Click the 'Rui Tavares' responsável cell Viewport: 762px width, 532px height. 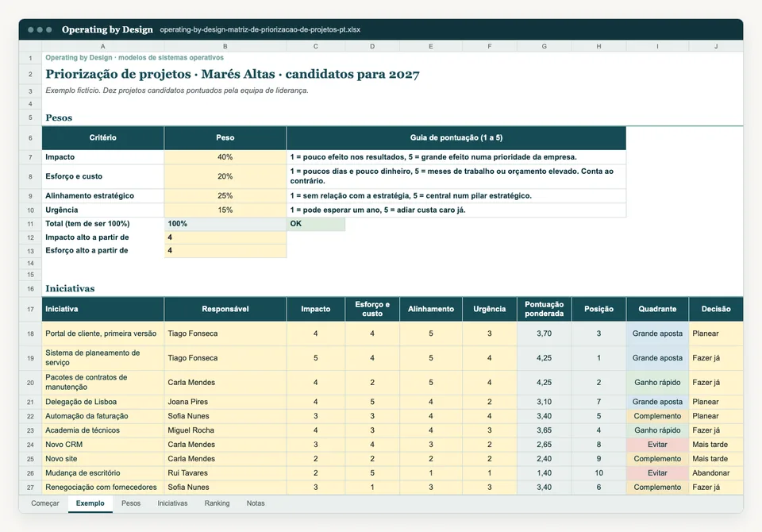(225, 472)
